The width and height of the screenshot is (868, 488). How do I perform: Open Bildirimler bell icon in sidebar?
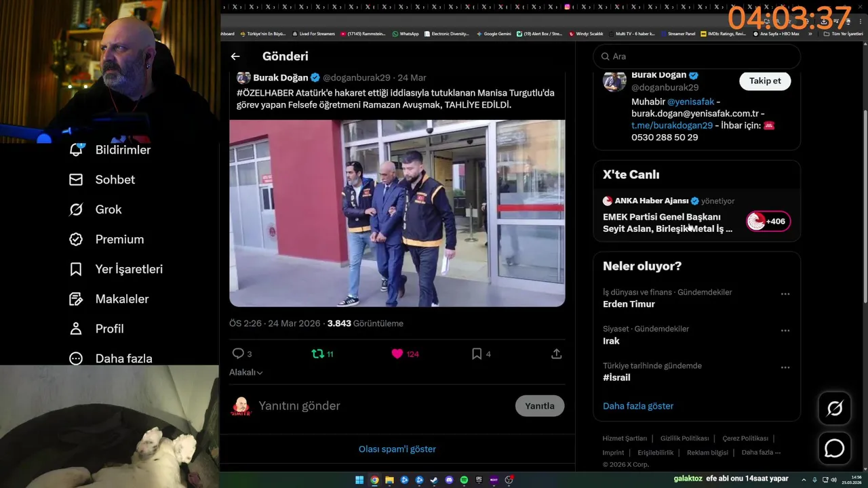[x=76, y=150]
